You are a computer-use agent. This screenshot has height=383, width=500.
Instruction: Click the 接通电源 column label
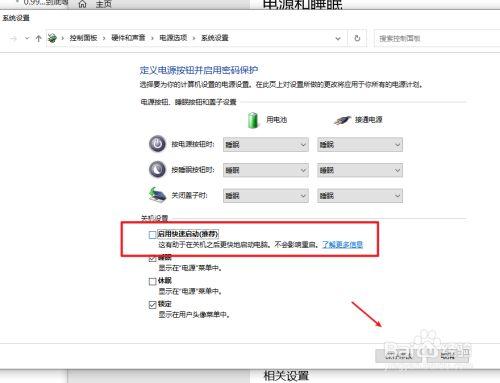point(369,119)
